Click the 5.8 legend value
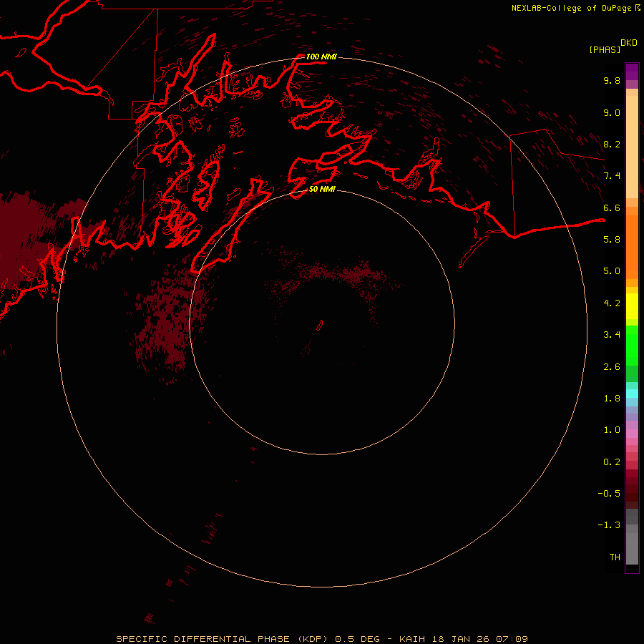Viewport: 644px width, 644px height. tap(612, 240)
